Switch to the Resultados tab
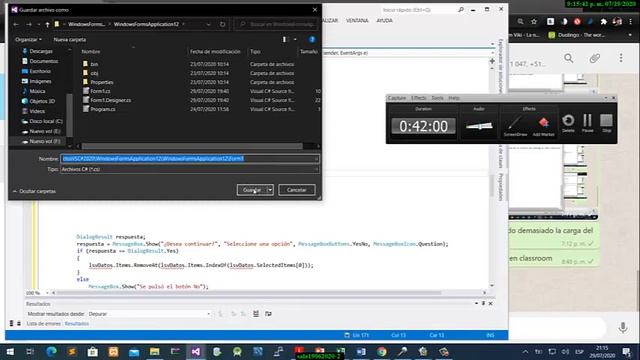Image resolution: width=640 pixels, height=360 pixels. click(76, 324)
